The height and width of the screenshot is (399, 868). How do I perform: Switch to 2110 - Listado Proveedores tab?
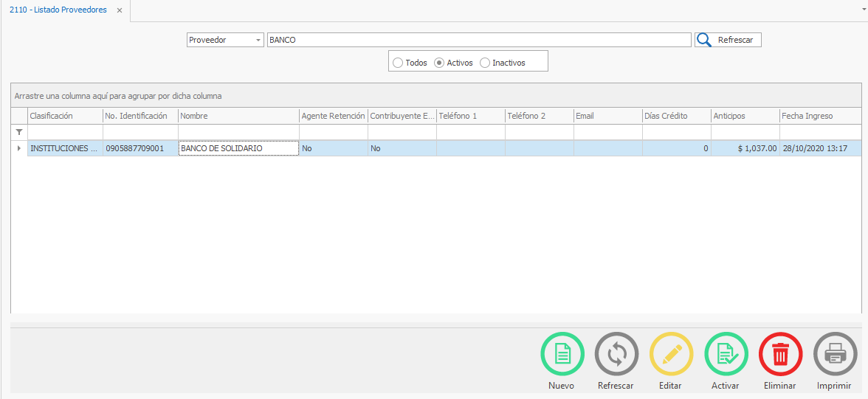tap(58, 10)
